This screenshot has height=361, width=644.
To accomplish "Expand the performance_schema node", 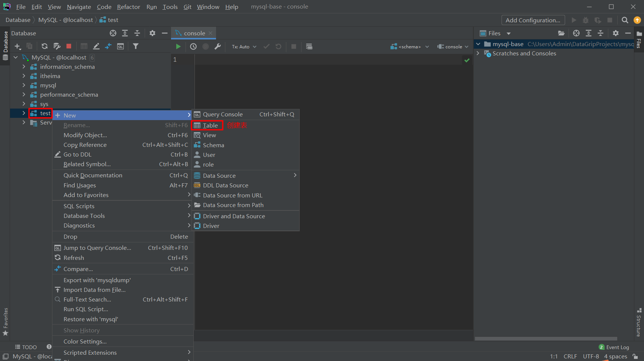I will pos(24,94).
